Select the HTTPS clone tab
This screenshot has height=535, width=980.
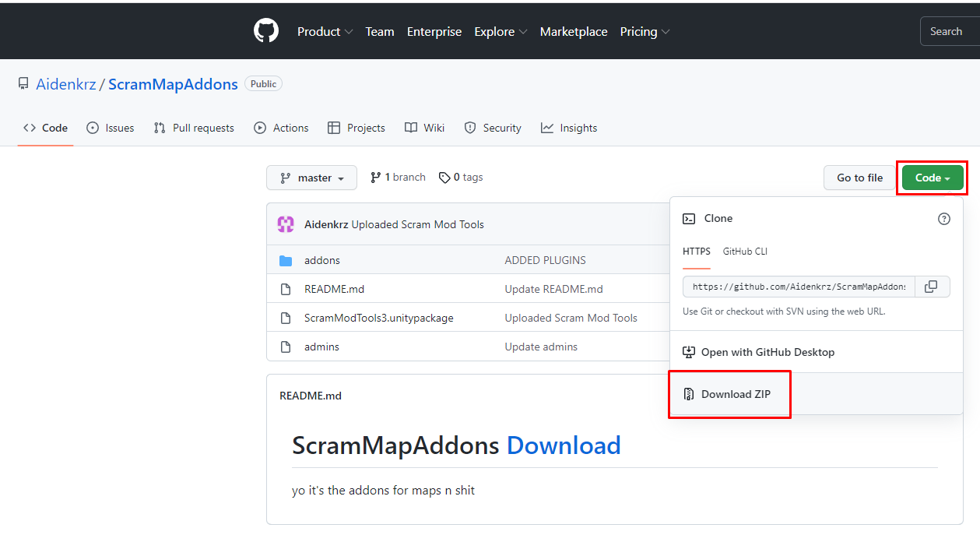point(697,252)
